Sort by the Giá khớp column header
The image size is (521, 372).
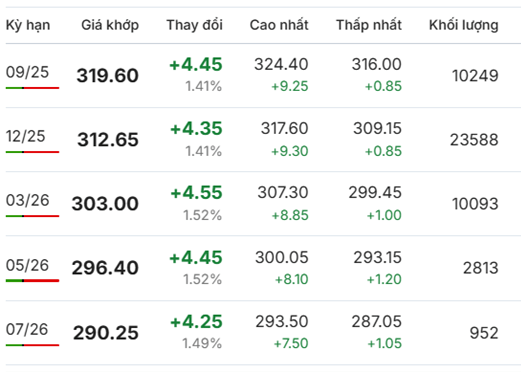pyautogui.click(x=110, y=25)
